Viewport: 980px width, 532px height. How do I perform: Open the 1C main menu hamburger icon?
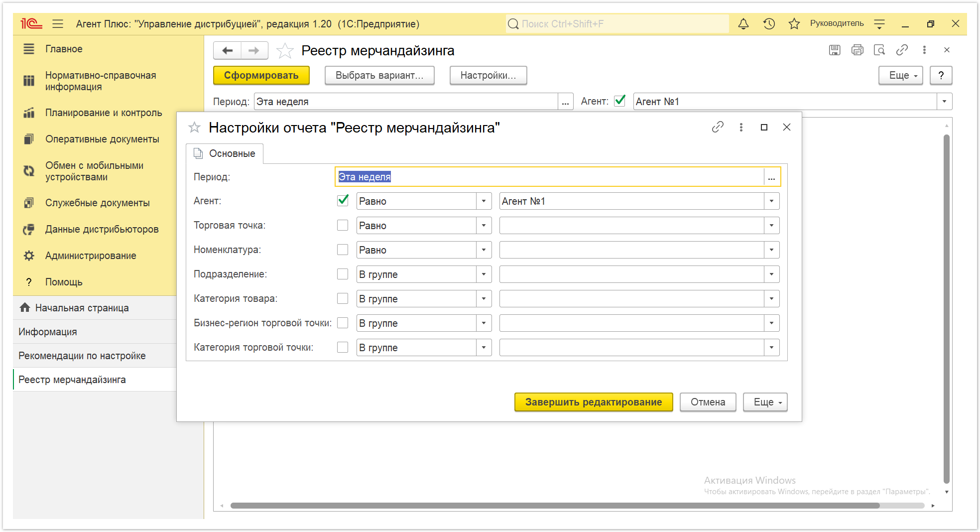pos(58,24)
